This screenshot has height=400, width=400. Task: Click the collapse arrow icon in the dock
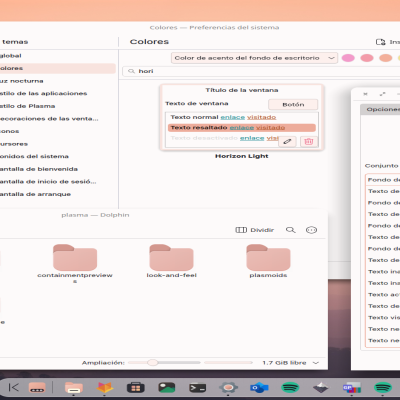point(14,387)
